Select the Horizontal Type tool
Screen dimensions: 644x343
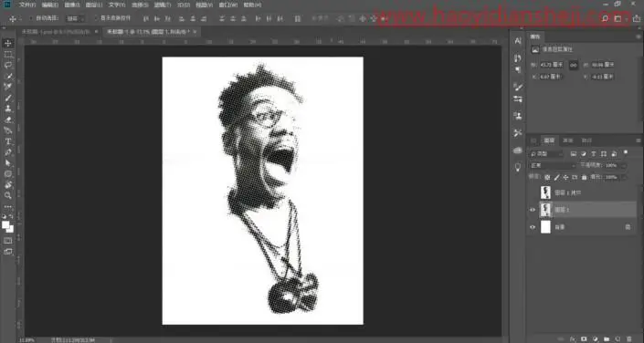pyautogui.click(x=8, y=141)
